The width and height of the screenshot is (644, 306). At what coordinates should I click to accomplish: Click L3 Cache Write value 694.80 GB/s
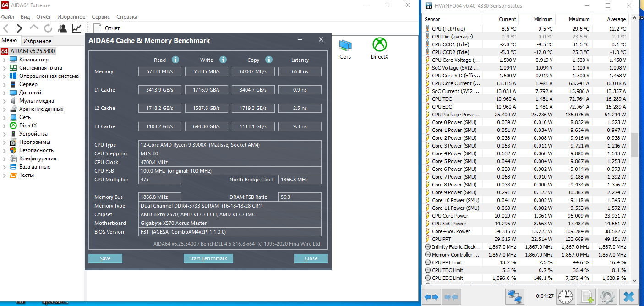pyautogui.click(x=207, y=126)
